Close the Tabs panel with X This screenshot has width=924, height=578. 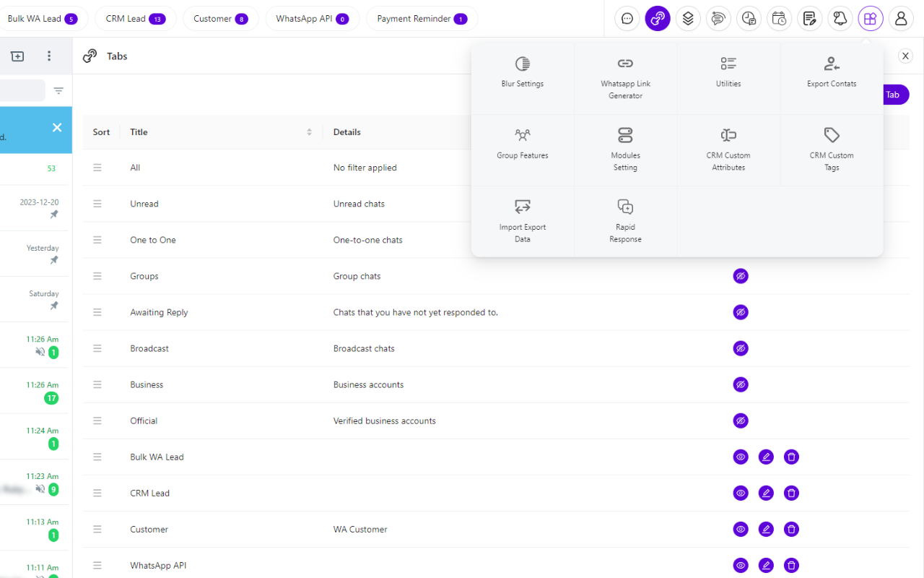pos(905,56)
